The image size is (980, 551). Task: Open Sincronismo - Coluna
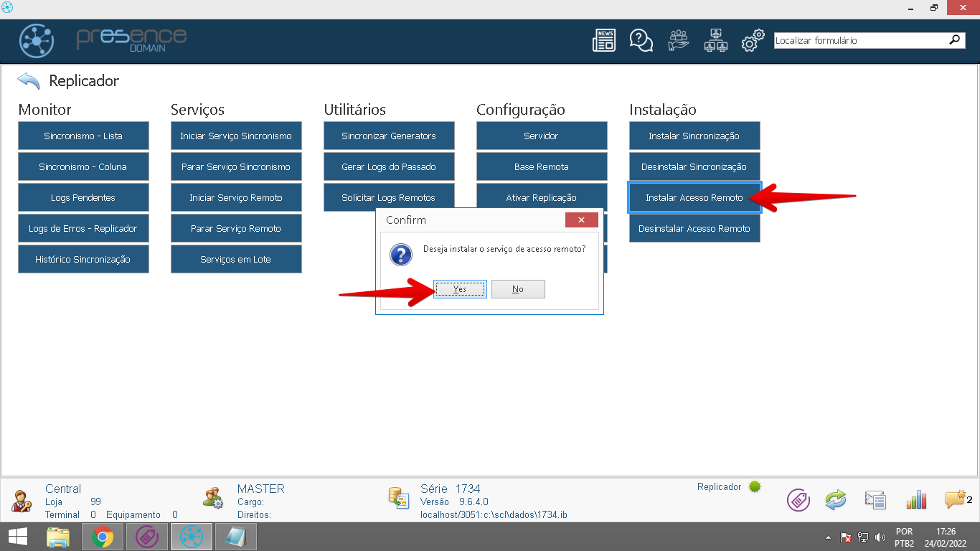(x=83, y=166)
